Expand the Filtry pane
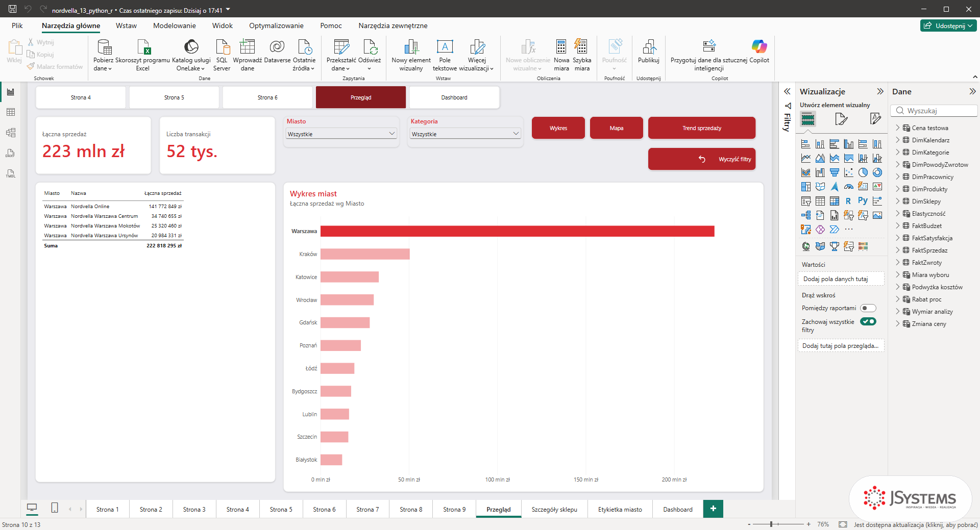This screenshot has width=980, height=530. [x=787, y=92]
